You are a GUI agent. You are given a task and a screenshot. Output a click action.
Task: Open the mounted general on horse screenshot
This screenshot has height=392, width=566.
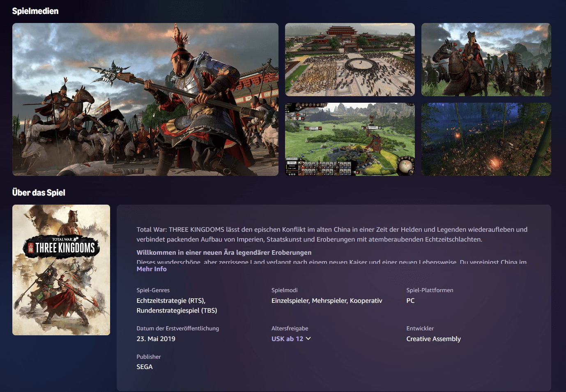[x=486, y=60]
